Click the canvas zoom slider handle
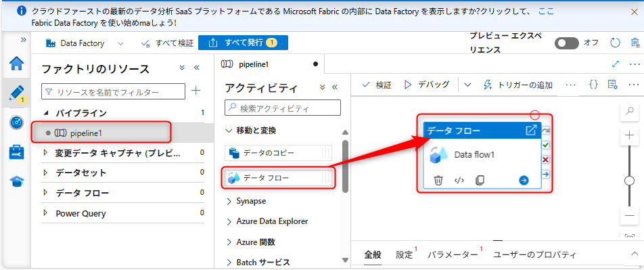Screen dimensions: 644x270 [629, 181]
